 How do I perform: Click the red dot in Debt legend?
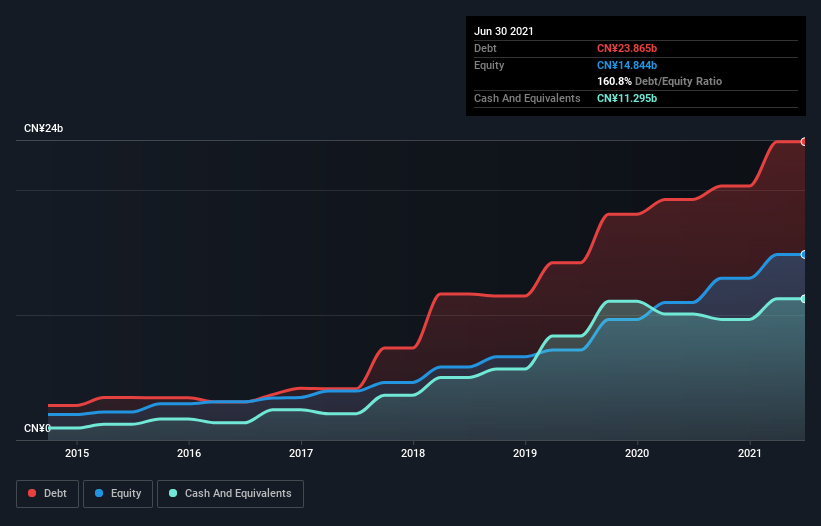(32, 493)
